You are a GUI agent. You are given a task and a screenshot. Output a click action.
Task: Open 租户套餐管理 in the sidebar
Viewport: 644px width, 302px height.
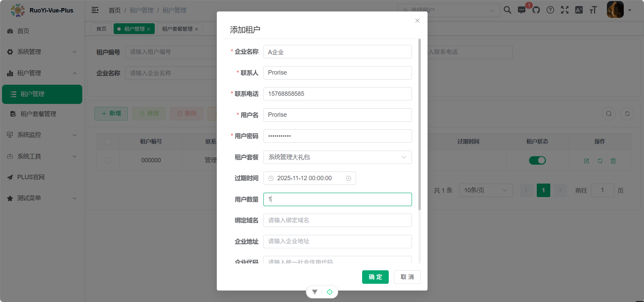point(38,114)
